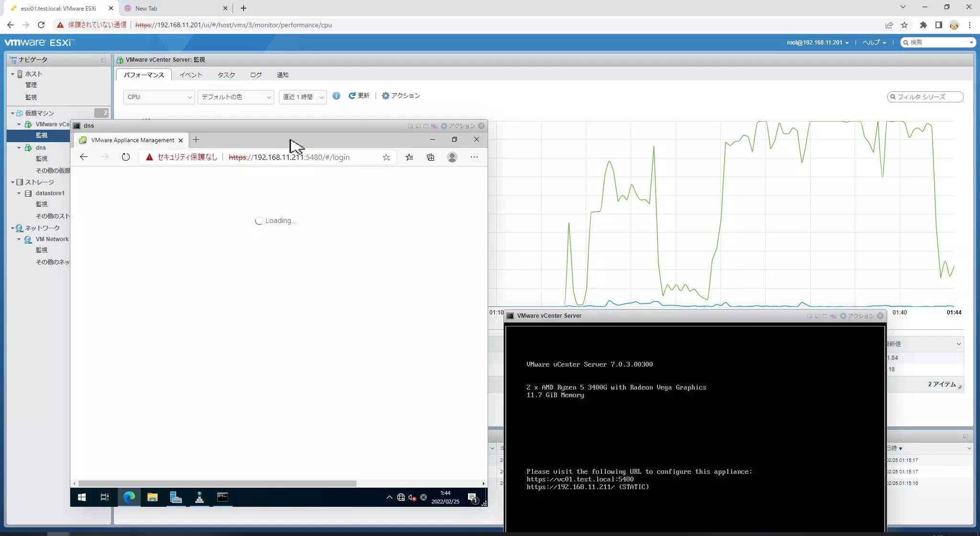Click the performance info icon beside time range
Screen dimensions: 980x536
pos(336,96)
